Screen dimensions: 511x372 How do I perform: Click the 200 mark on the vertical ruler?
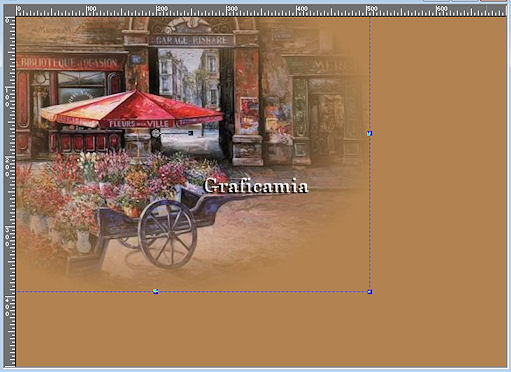click(x=7, y=166)
